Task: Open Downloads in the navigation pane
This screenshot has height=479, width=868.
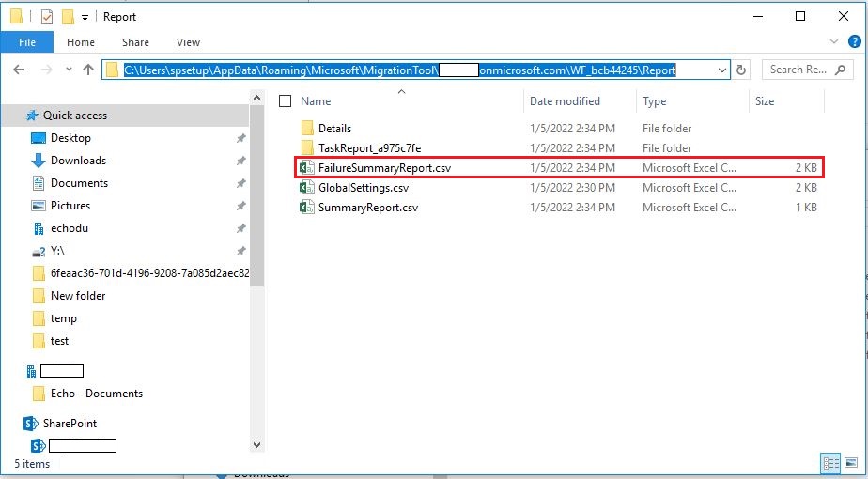Action: [79, 161]
